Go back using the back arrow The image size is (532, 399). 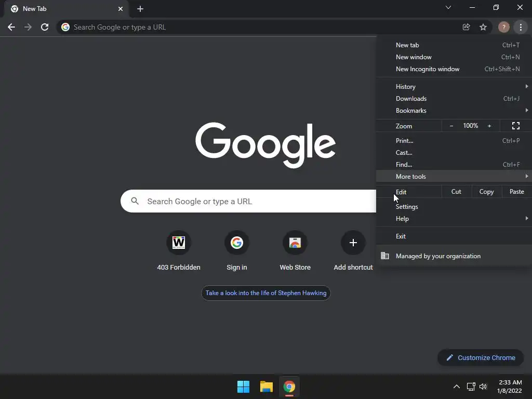pos(11,27)
